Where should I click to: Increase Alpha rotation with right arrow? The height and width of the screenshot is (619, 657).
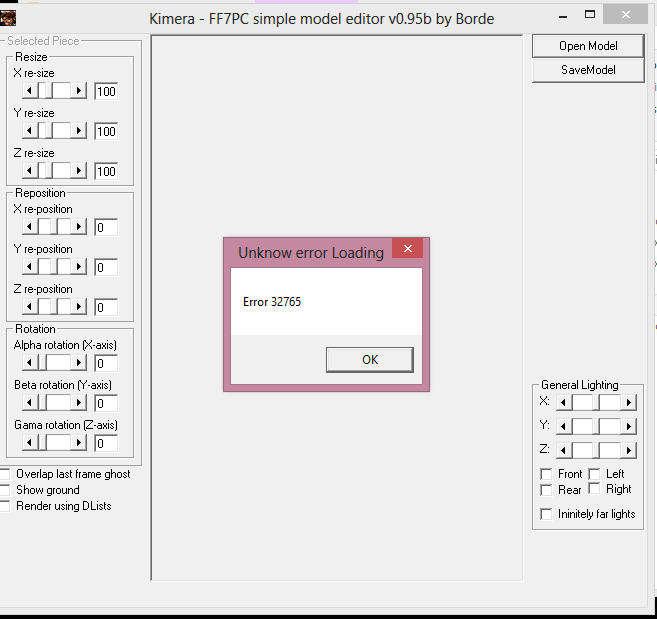pos(78,363)
